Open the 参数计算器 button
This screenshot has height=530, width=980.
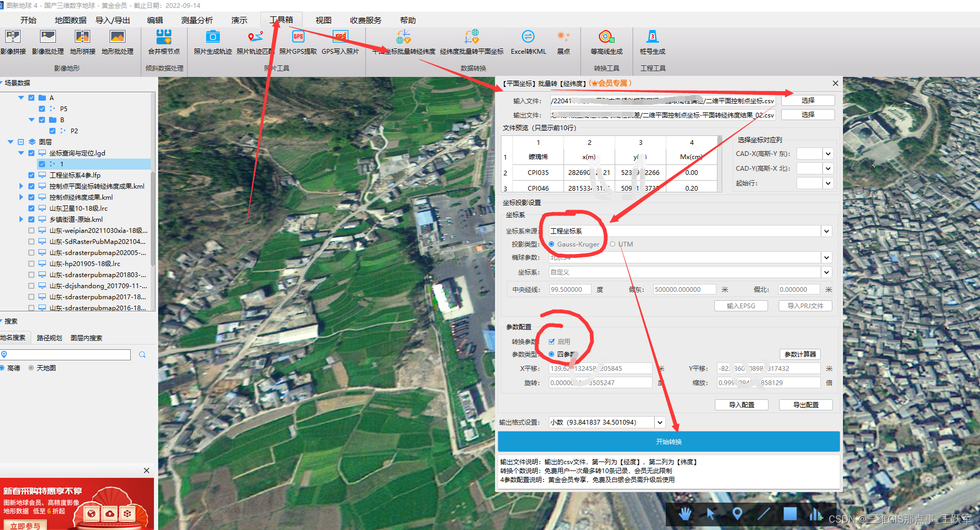(x=800, y=354)
